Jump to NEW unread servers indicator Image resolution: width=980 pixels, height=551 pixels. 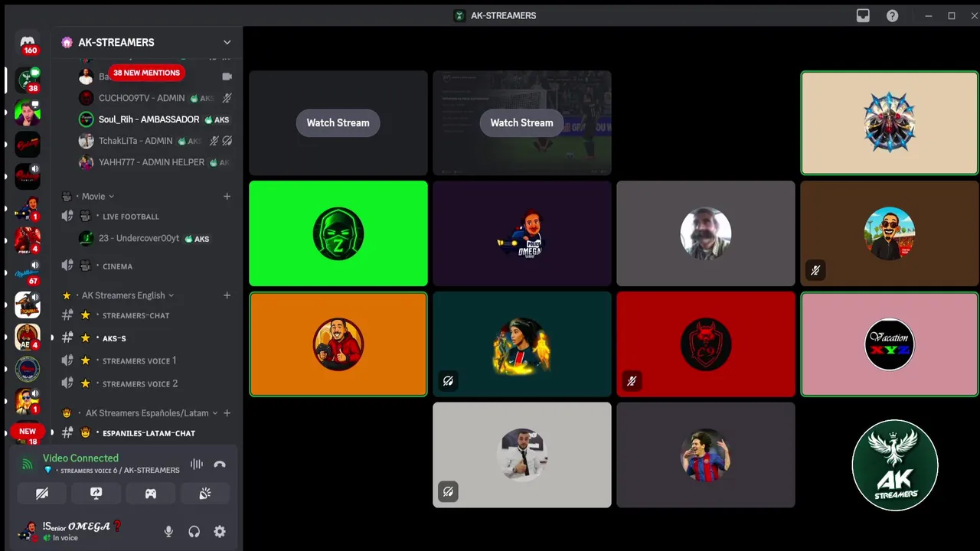click(x=28, y=431)
